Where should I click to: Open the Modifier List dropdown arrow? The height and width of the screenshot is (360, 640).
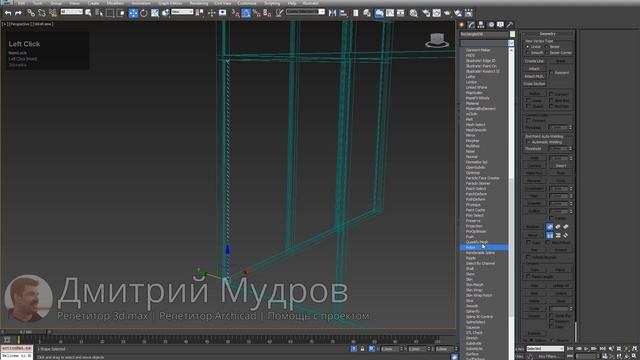point(511,43)
